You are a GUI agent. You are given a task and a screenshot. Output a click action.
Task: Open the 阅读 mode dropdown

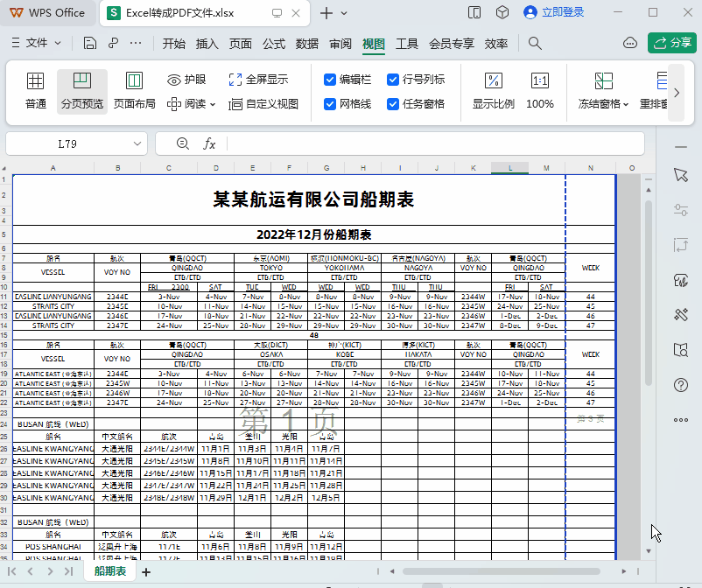tap(191, 104)
